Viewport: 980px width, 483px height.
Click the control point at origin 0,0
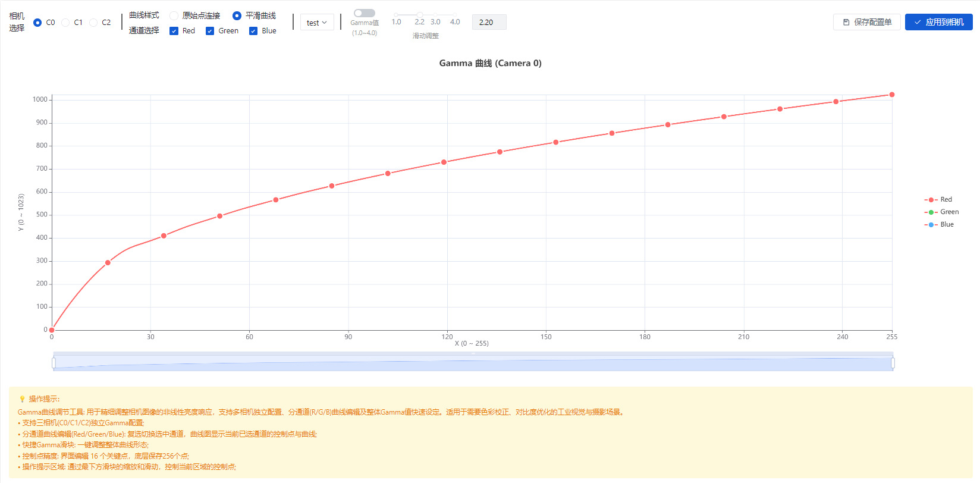pyautogui.click(x=52, y=330)
